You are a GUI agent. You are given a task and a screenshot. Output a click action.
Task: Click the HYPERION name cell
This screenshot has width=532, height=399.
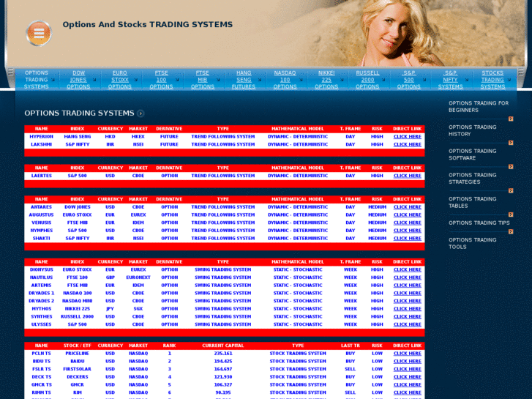click(x=42, y=137)
